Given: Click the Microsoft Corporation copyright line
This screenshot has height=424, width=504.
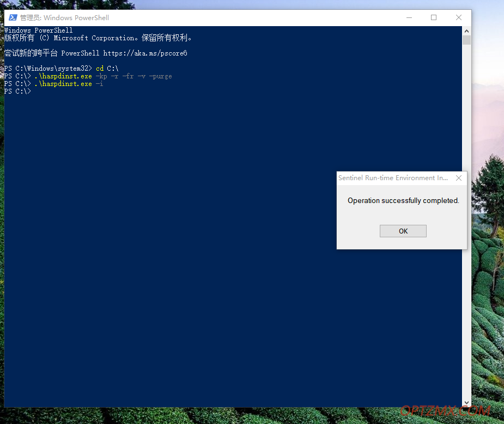Looking at the screenshot, I should [x=98, y=38].
